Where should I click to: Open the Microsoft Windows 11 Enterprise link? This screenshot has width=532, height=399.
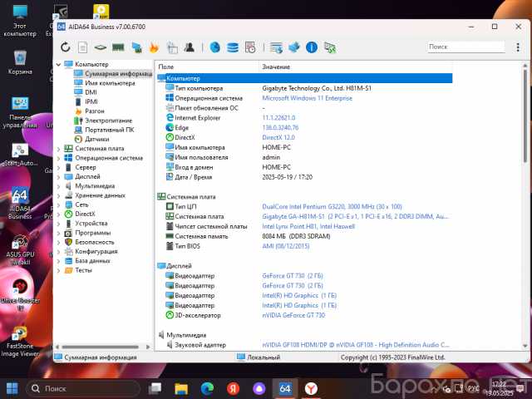click(307, 98)
